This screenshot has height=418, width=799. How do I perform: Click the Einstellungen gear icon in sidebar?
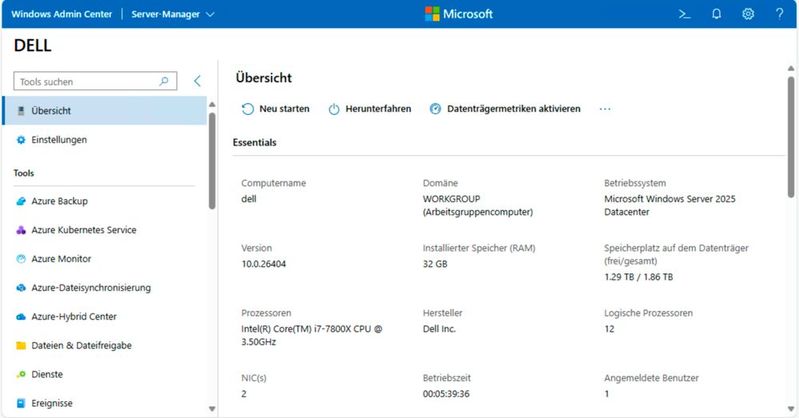point(21,140)
